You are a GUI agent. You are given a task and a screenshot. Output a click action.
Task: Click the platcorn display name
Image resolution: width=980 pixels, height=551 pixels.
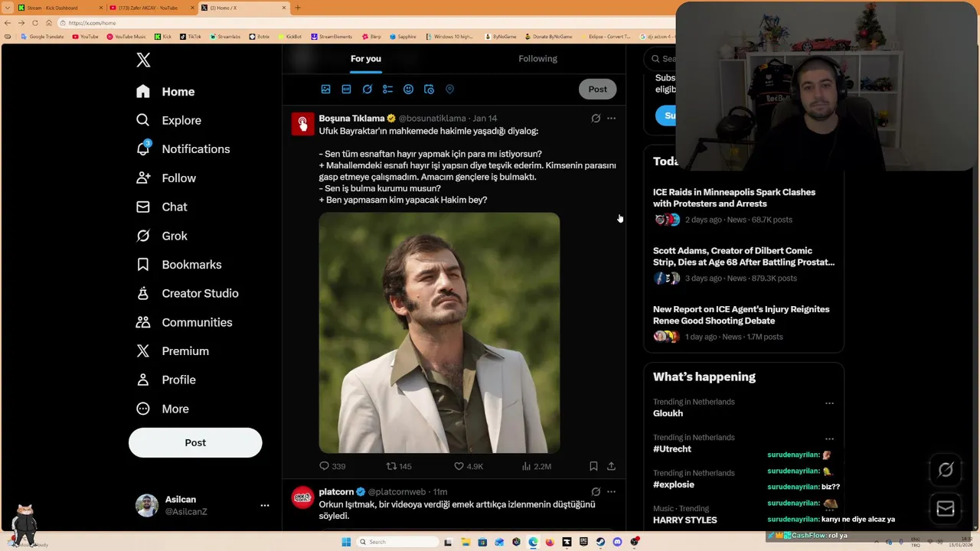point(336,492)
